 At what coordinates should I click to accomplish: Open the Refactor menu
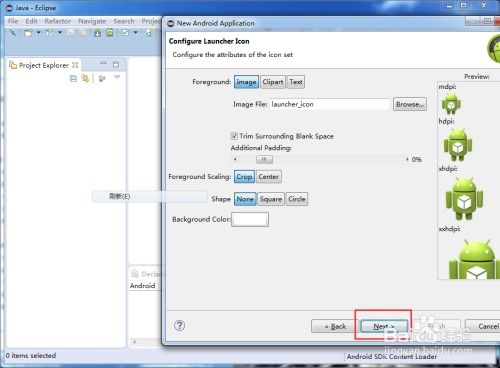click(58, 21)
